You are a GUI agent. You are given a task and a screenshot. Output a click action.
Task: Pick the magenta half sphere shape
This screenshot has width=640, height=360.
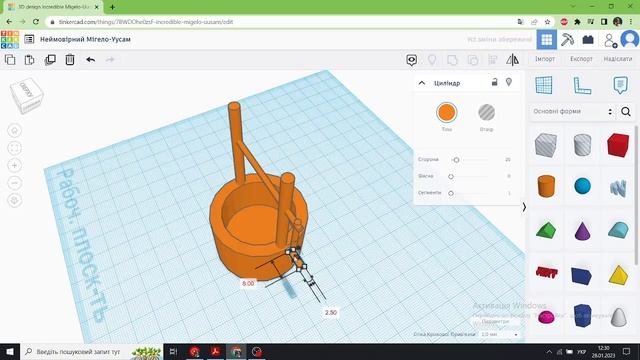pos(546,317)
